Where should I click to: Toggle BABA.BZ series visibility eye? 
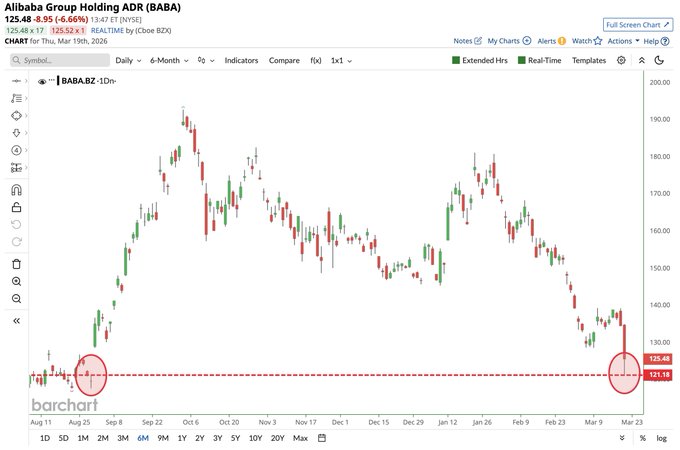[42, 81]
